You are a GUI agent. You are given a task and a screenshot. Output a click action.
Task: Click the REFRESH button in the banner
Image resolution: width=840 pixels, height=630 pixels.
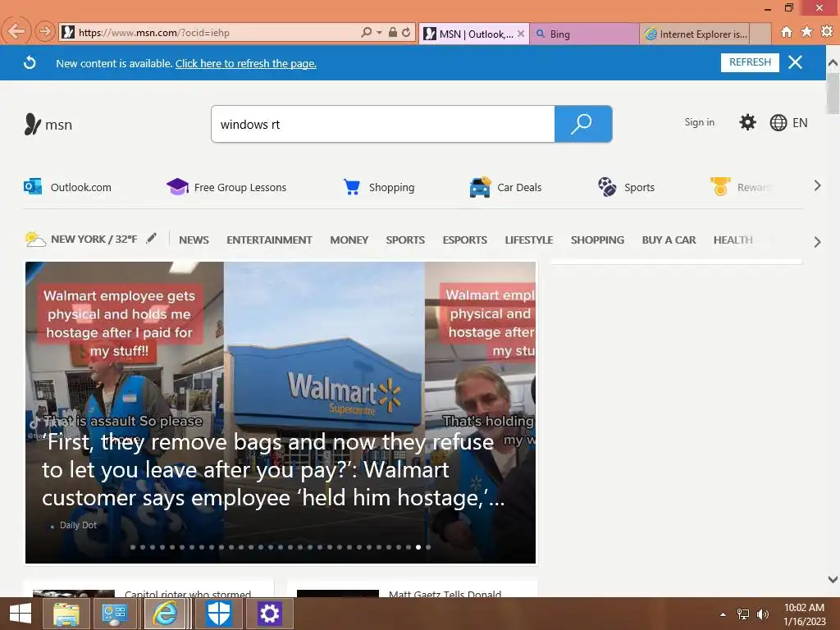point(750,62)
